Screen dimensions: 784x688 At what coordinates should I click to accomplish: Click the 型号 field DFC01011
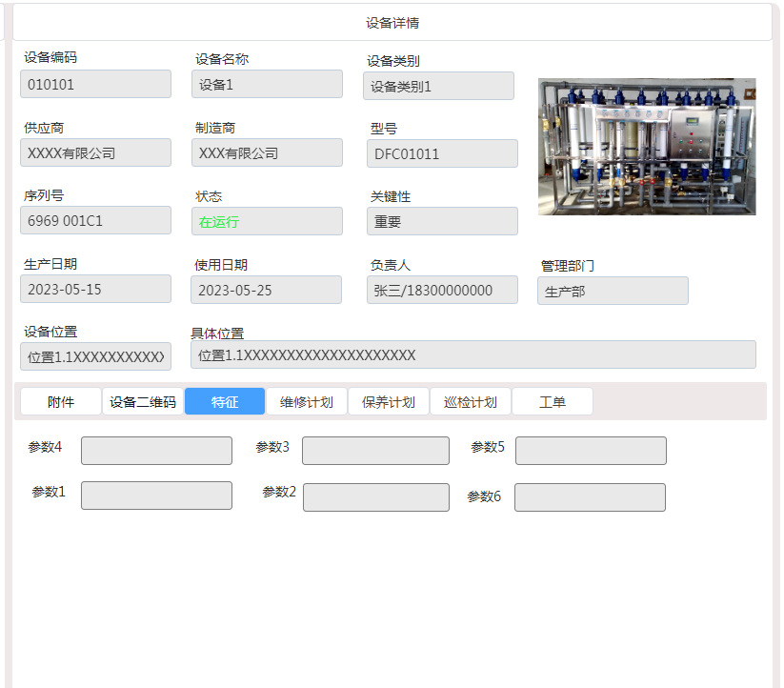click(443, 153)
